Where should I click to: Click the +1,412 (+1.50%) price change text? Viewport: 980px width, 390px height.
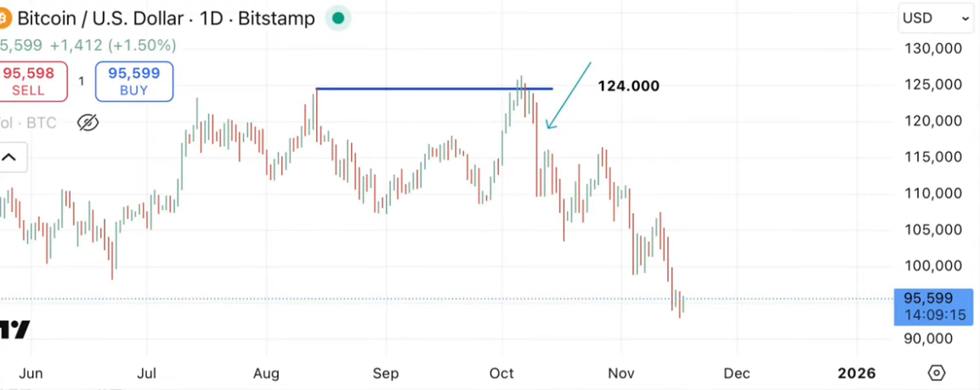point(113,45)
